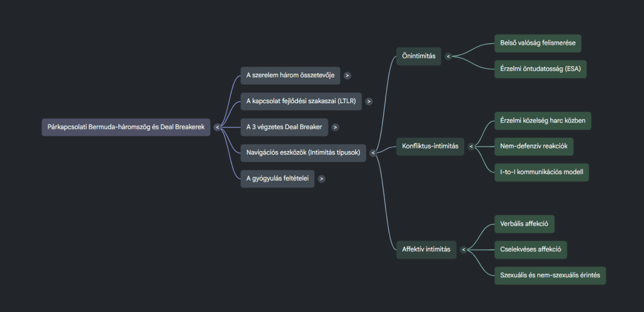Select the root node 'Párkapcsolati Bermuda-háromszög és Deal Breakerek'
644x312 pixels.
126,127
